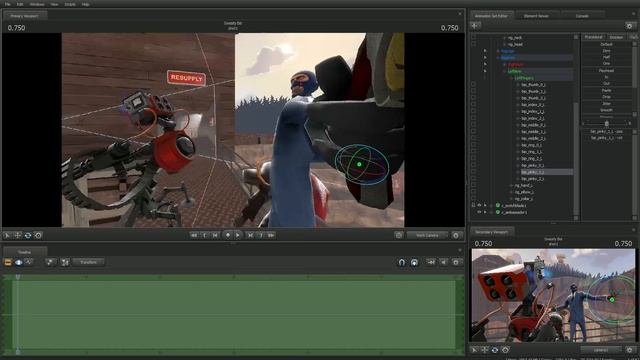Pick the screen manipulator in Primary Viewport toolbar
The image size is (640, 360).
click(x=38, y=236)
